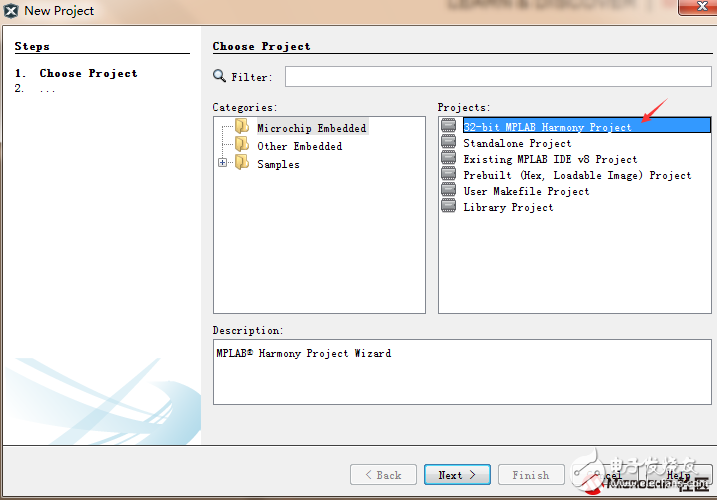Select the Other Embedded category
The width and height of the screenshot is (717, 500).
300,146
